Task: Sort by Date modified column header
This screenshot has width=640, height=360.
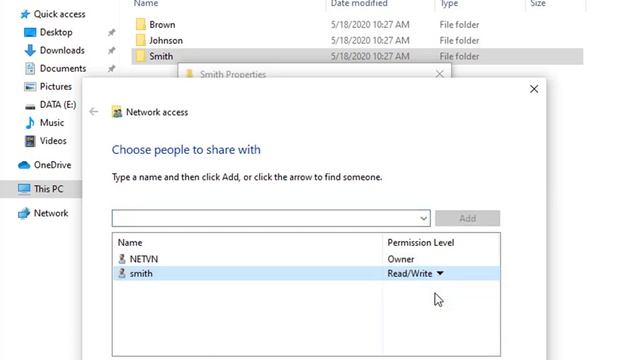Action: pos(359,3)
